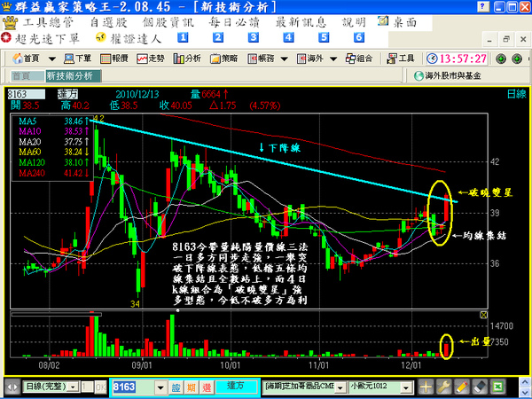Screen dimensions: 532x399
Task: Click the MA5 legend entry
Action: click(x=52, y=121)
